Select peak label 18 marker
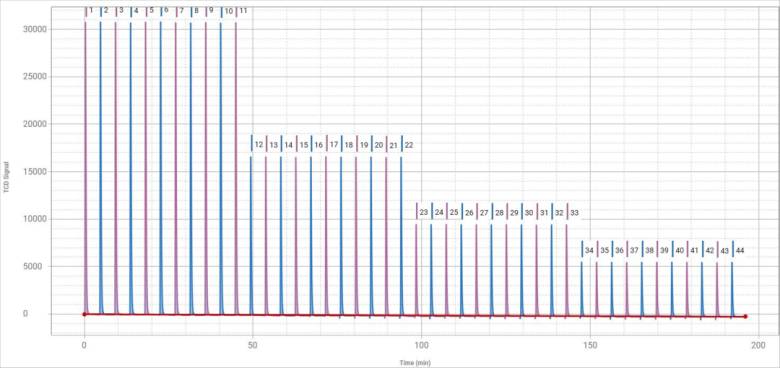The width and height of the screenshot is (780, 368). coord(348,145)
